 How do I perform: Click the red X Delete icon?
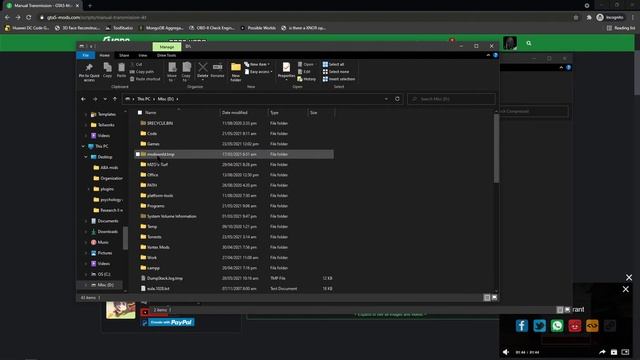click(202, 67)
